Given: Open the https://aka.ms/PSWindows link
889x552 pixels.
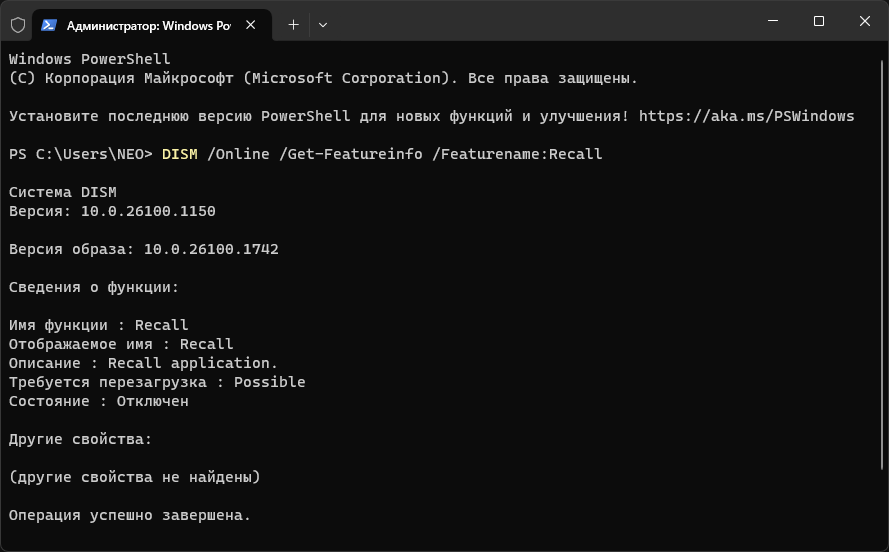Looking at the screenshot, I should 746,116.
